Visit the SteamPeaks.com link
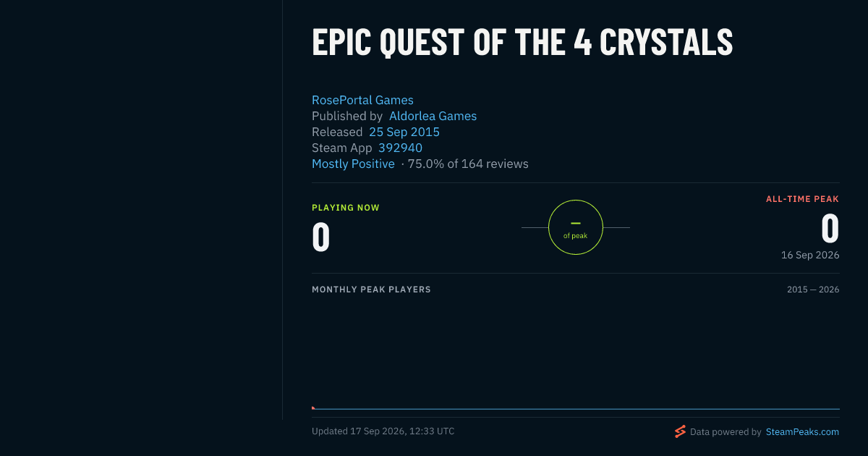Image resolution: width=868 pixels, height=456 pixels. point(802,431)
